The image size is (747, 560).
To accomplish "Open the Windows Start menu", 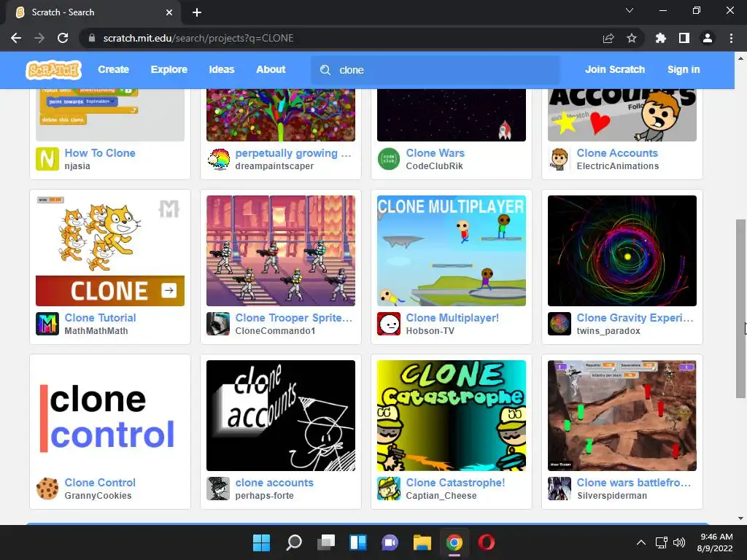I will click(262, 542).
